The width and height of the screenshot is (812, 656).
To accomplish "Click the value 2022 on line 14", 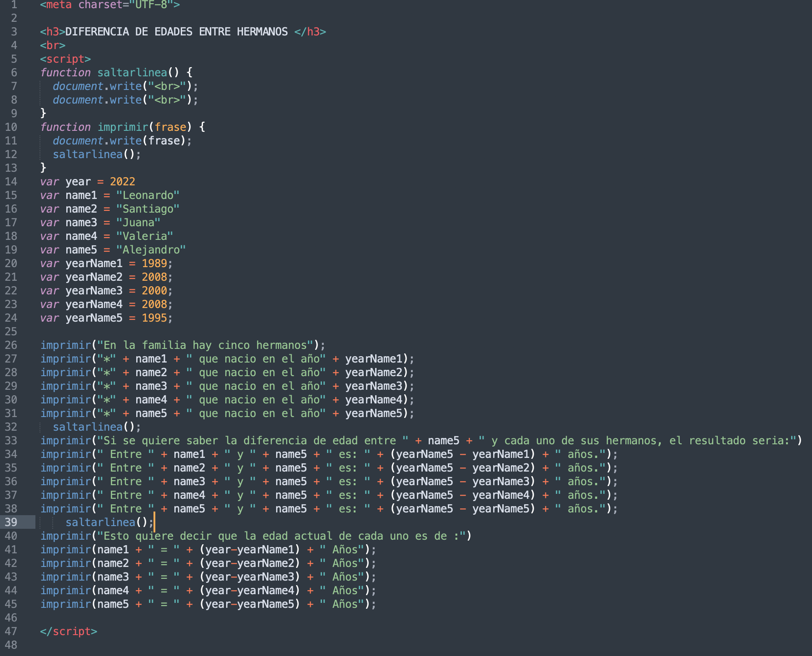I will (123, 182).
